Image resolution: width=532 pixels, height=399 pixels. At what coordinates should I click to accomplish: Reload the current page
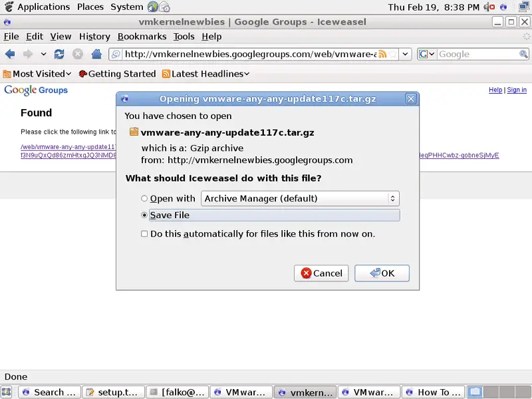pos(59,54)
